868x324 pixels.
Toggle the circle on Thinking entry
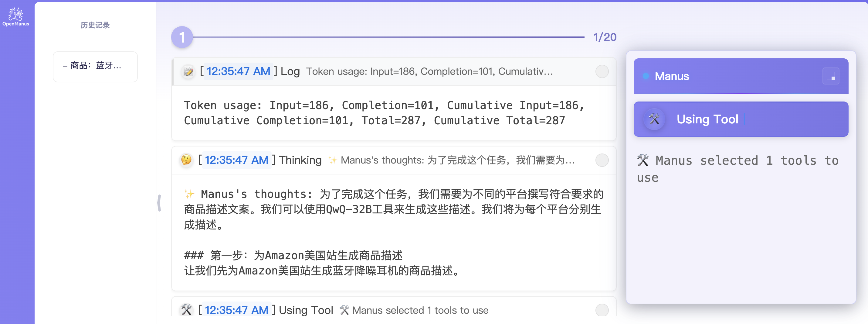click(602, 160)
